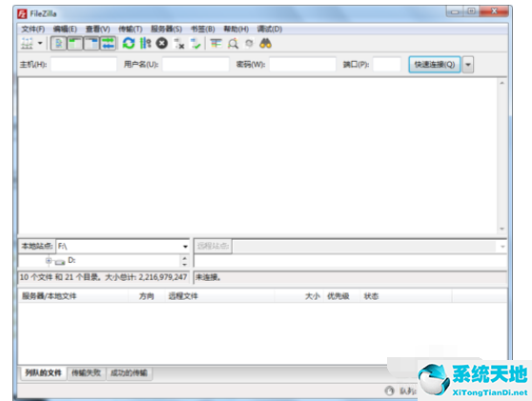Minimize the FileZilla window
Screen dimensions: 532x401
[455, 11]
